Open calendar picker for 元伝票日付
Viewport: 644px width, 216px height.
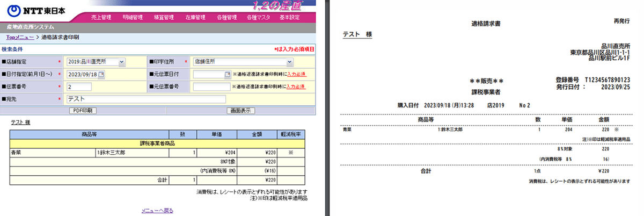[x=228, y=74]
